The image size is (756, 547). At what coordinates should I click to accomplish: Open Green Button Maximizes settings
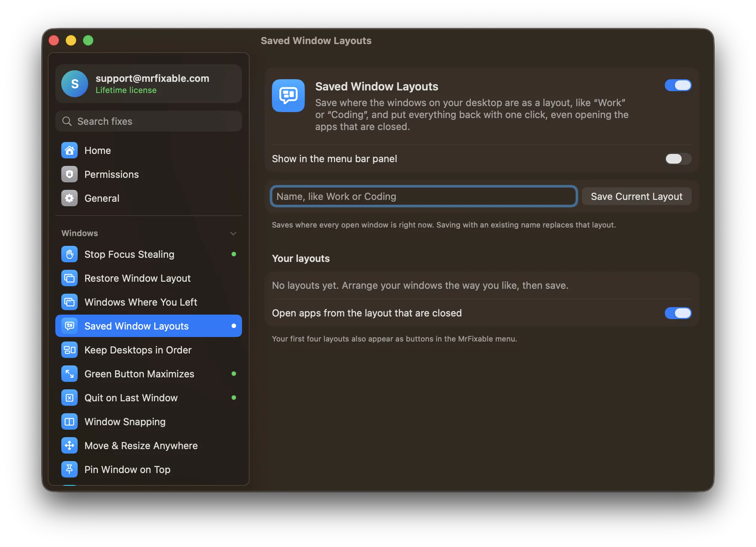click(x=149, y=374)
